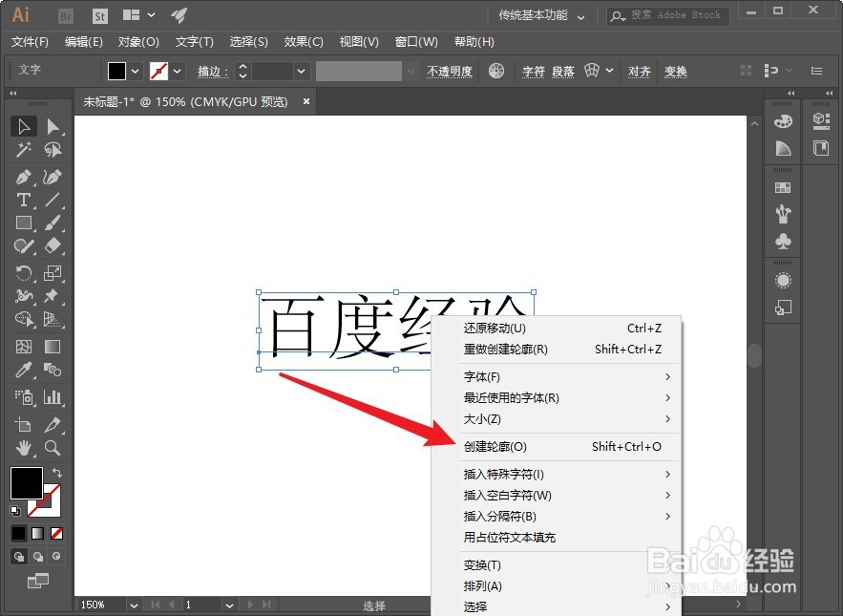Open the workspace switcher 传统基本功能
This screenshot has height=616, width=843.
(541, 15)
